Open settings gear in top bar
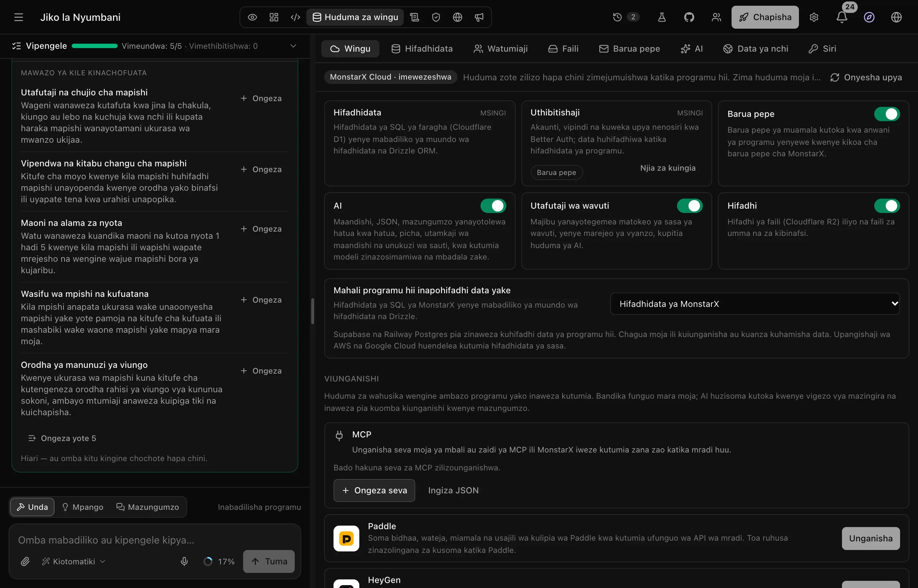 tap(814, 17)
